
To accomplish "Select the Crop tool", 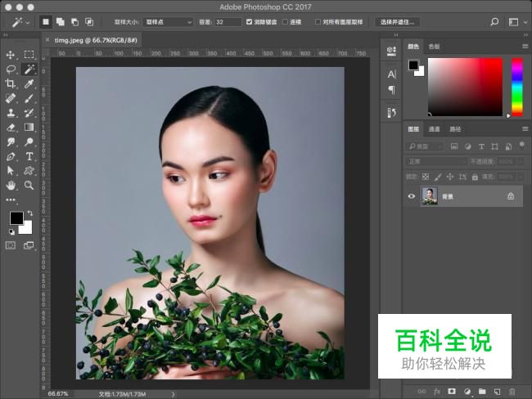I will click(11, 83).
